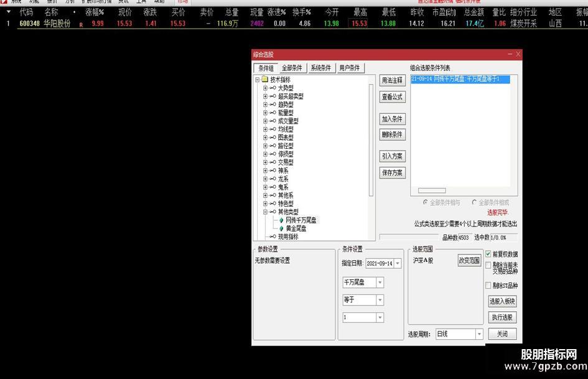
Task: Select the 路径型 category in the tree
Action: point(286,146)
